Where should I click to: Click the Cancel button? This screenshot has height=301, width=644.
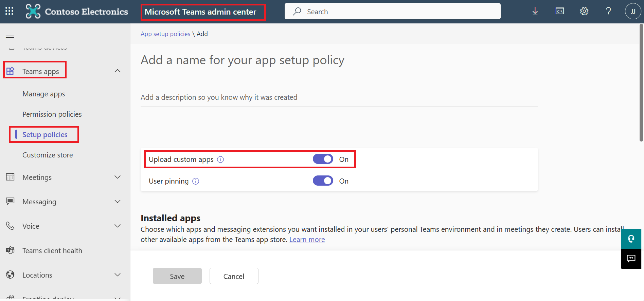[234, 276]
